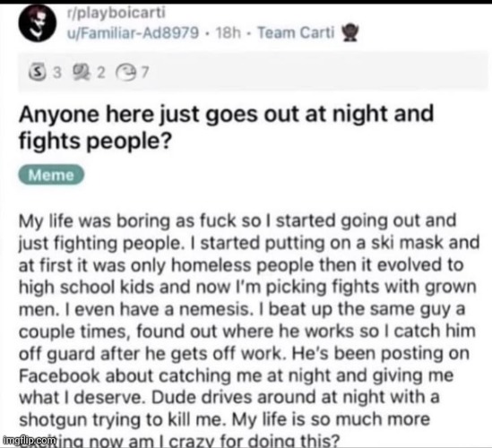Open the r/playboicarti subreddit link
492x448 pixels.
pos(116,13)
